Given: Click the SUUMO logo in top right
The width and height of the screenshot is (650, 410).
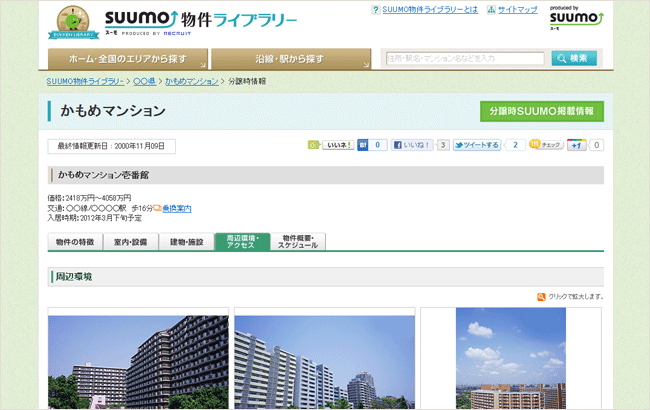Looking at the screenshot, I should pos(576,18).
